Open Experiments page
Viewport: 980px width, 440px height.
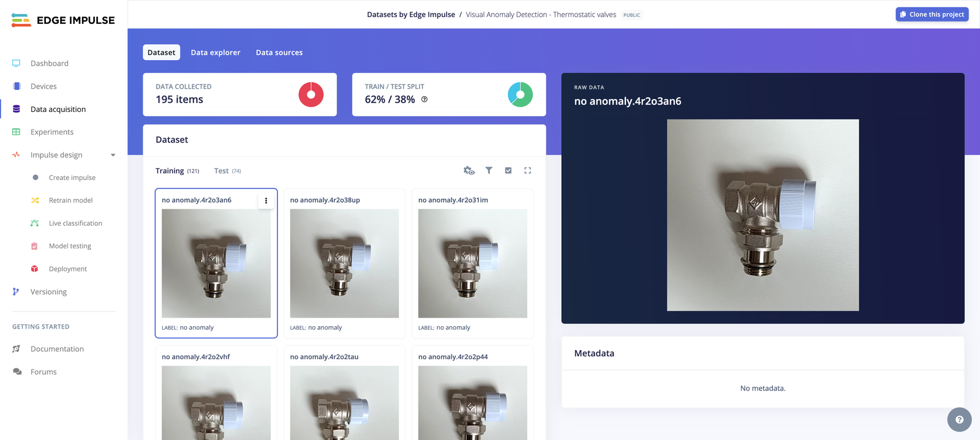tap(52, 132)
